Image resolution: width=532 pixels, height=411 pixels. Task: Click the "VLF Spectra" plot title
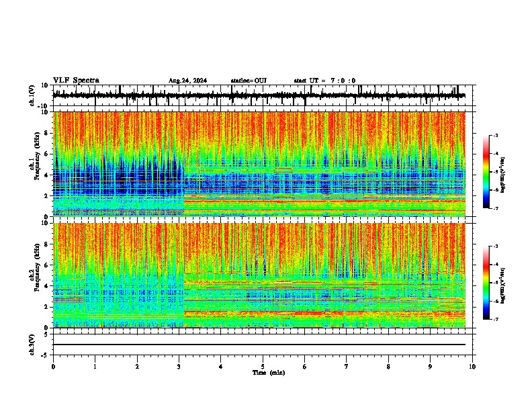(x=76, y=81)
